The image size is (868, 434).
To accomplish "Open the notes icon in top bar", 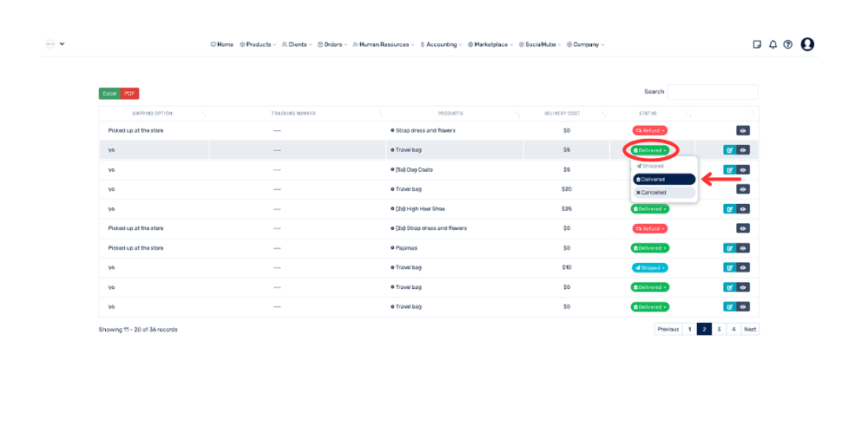I will point(757,44).
